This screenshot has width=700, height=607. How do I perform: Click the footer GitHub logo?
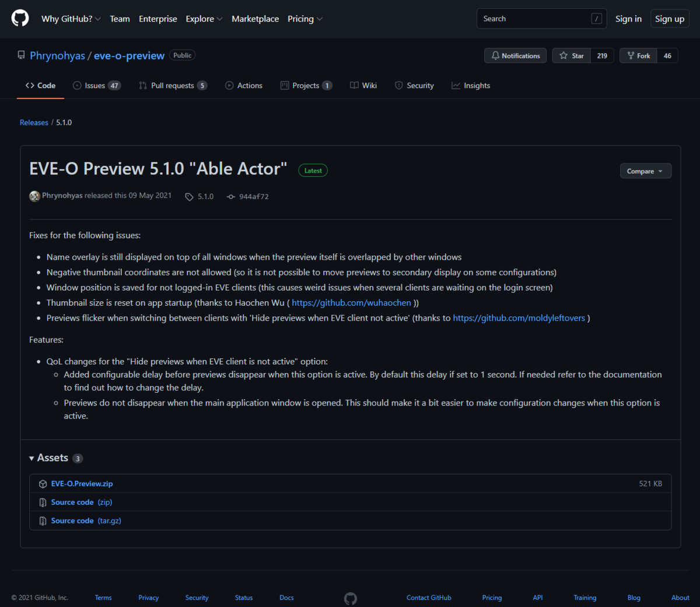click(351, 598)
